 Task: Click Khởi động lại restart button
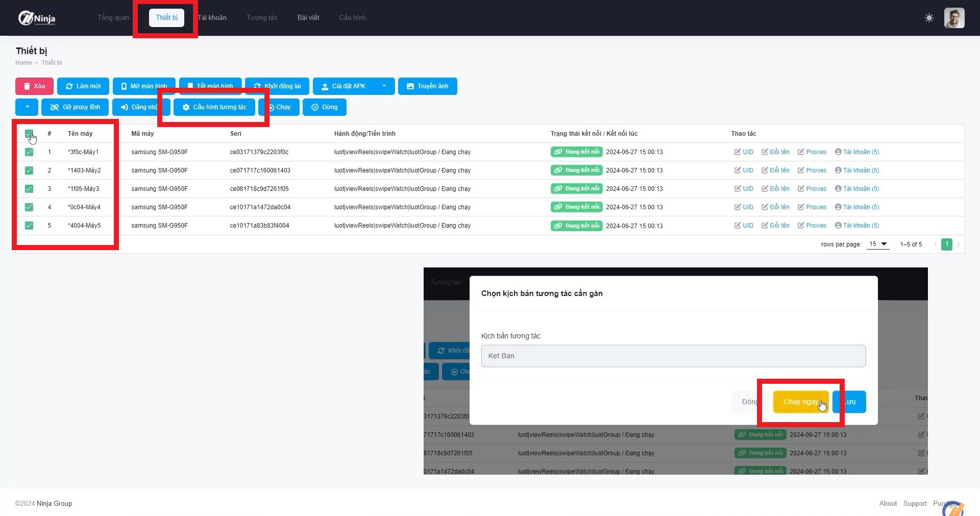click(x=277, y=86)
